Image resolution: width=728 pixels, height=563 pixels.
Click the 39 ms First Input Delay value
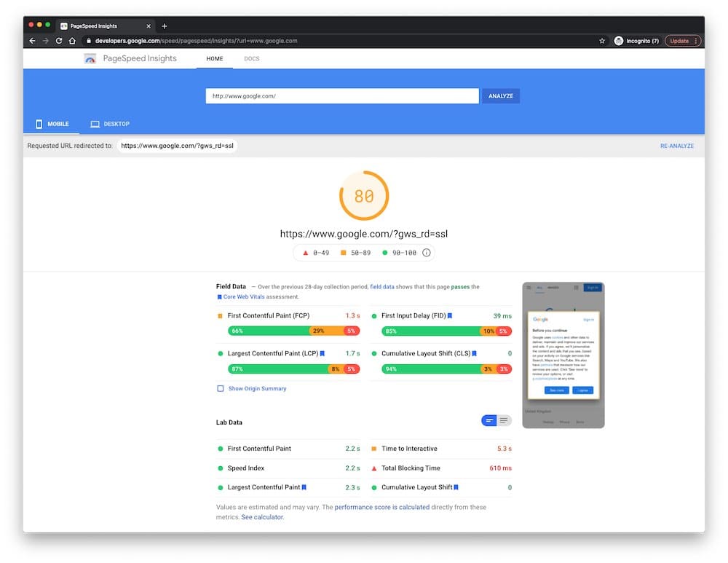click(502, 316)
